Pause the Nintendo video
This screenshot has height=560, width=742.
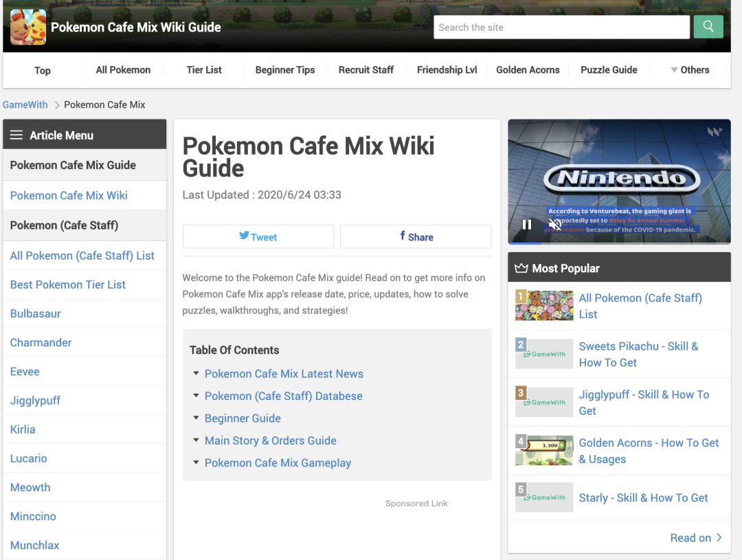click(527, 225)
